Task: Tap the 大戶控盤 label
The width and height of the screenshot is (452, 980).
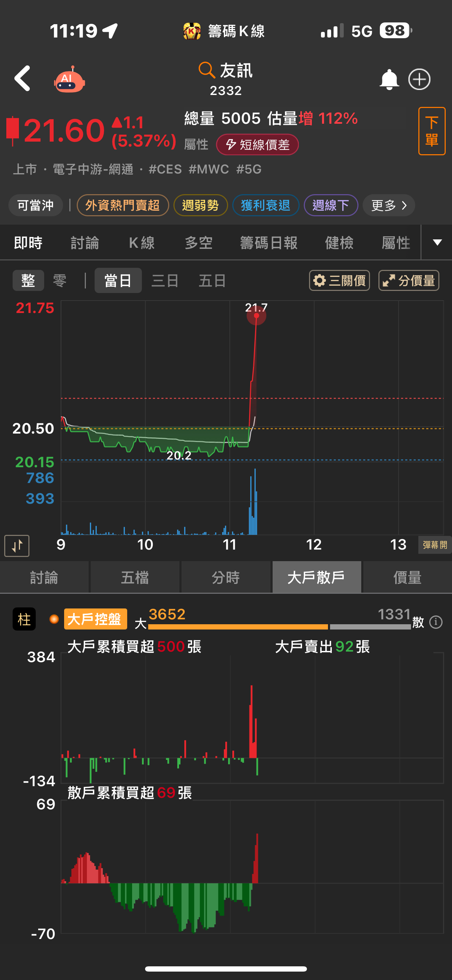Action: pos(96,619)
